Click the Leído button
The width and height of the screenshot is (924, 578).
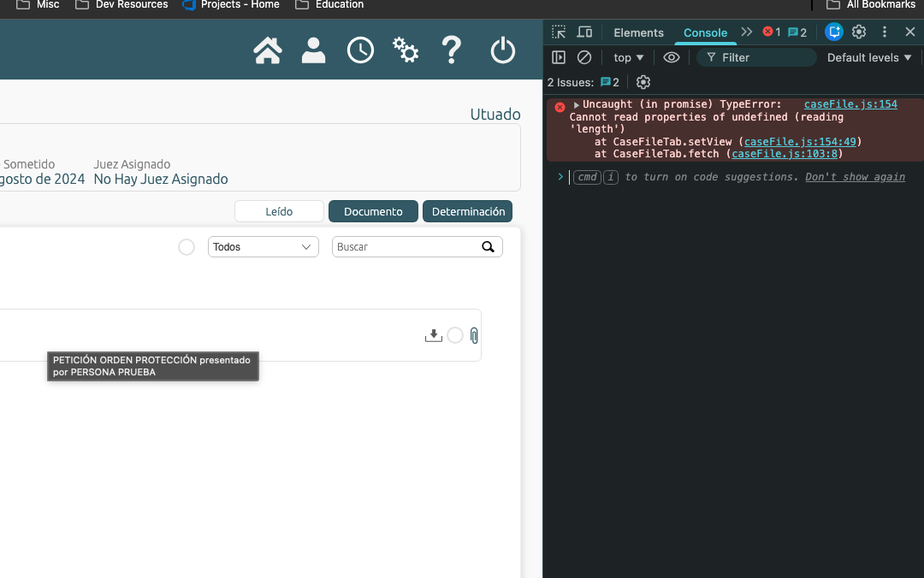(279, 211)
